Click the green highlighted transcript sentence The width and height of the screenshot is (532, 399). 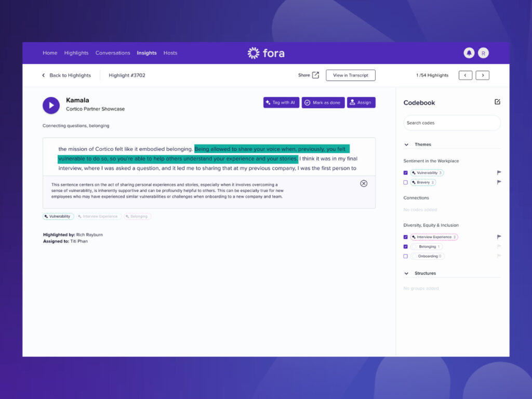[204, 154]
